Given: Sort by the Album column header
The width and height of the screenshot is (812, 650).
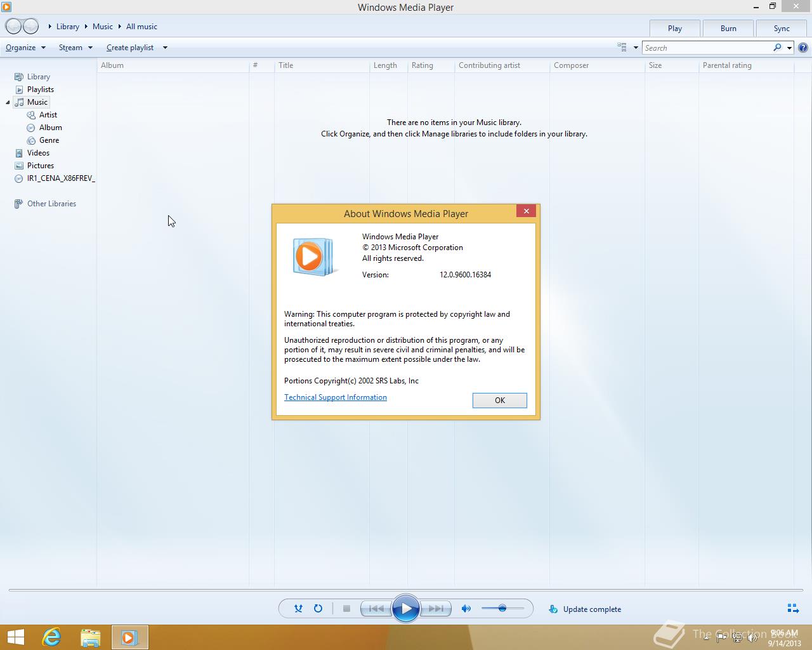Looking at the screenshot, I should pyautogui.click(x=173, y=65).
